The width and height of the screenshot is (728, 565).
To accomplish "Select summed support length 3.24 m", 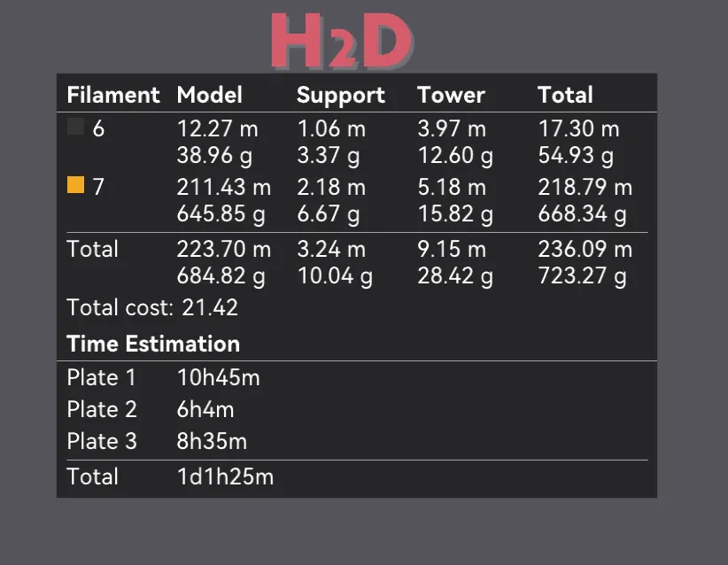I will pyautogui.click(x=331, y=250).
